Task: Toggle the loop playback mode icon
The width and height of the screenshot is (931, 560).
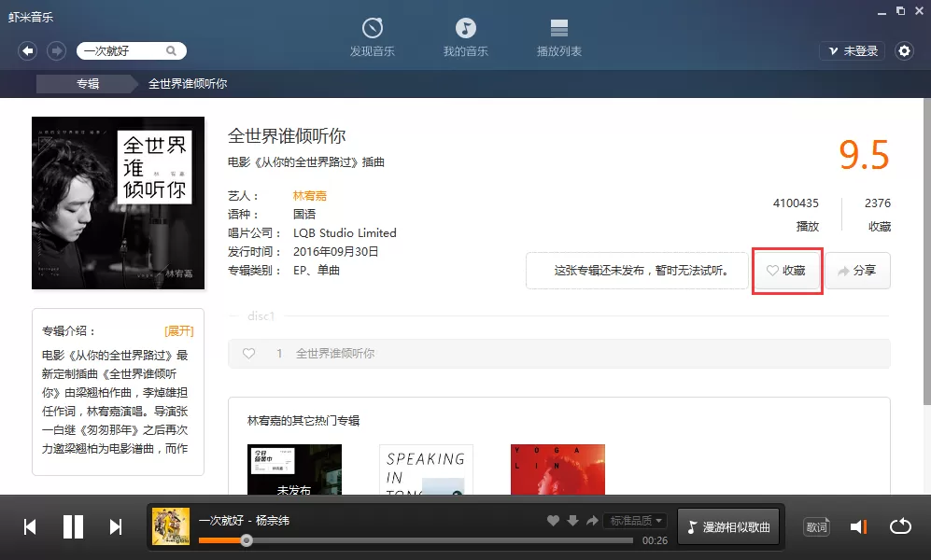Action: point(900,526)
